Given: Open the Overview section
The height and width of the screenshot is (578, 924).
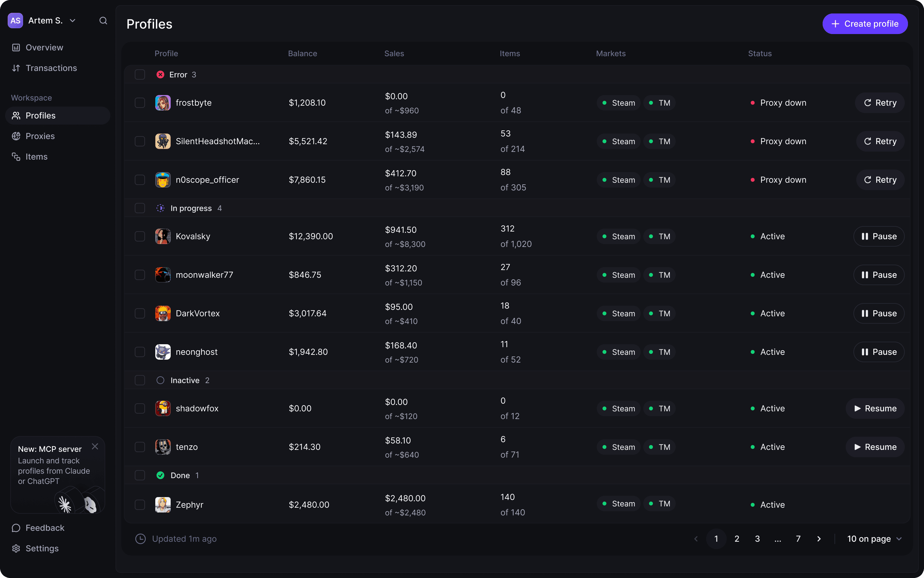Looking at the screenshot, I should coord(58,48).
